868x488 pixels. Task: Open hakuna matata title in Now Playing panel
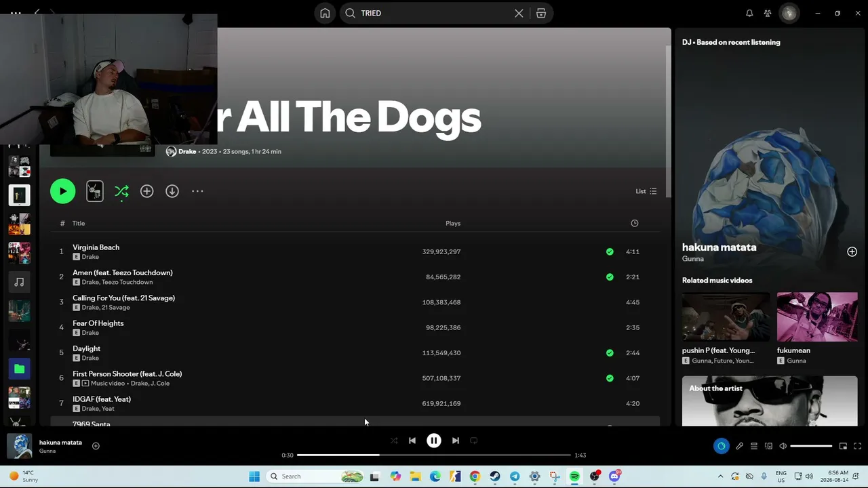point(719,247)
